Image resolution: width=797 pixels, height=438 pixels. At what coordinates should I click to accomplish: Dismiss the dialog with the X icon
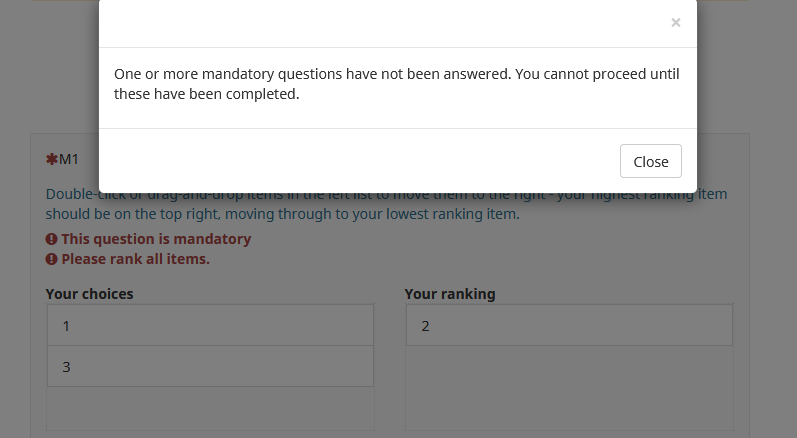pyautogui.click(x=676, y=23)
